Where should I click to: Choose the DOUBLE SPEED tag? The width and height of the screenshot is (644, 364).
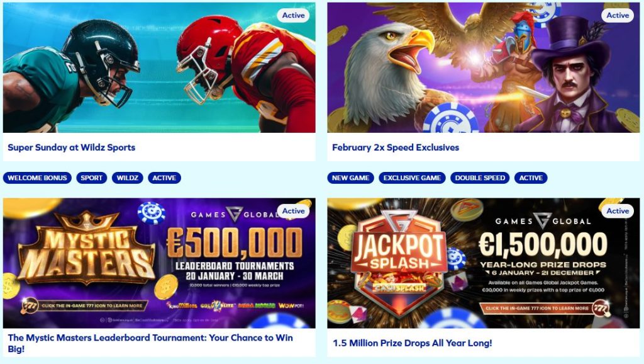click(x=480, y=178)
